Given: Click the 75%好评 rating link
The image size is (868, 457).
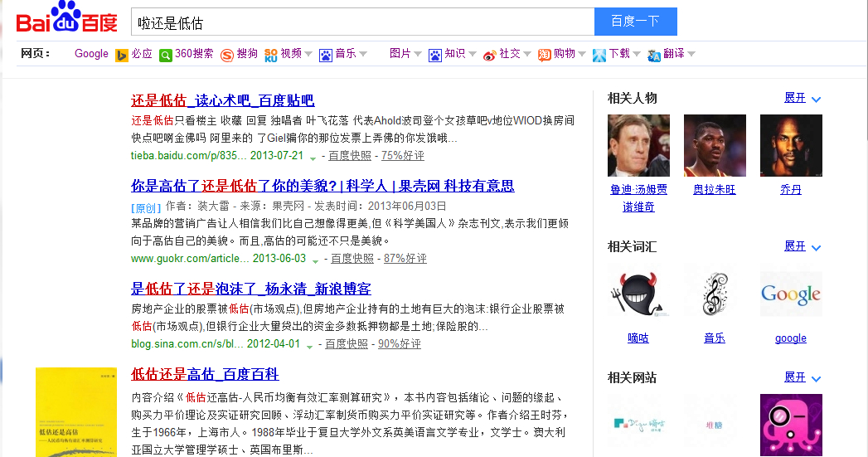Looking at the screenshot, I should click(x=403, y=156).
